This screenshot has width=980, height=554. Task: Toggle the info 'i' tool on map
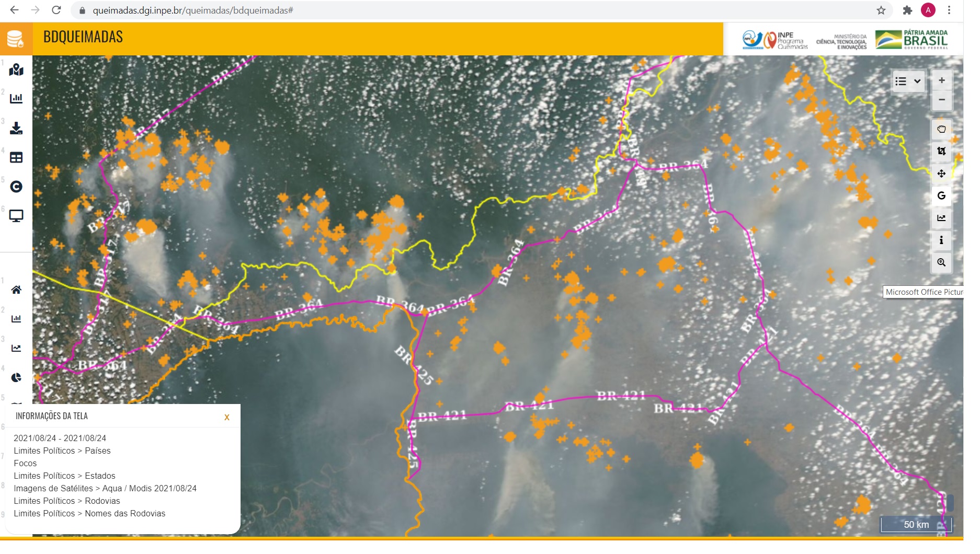[941, 240]
